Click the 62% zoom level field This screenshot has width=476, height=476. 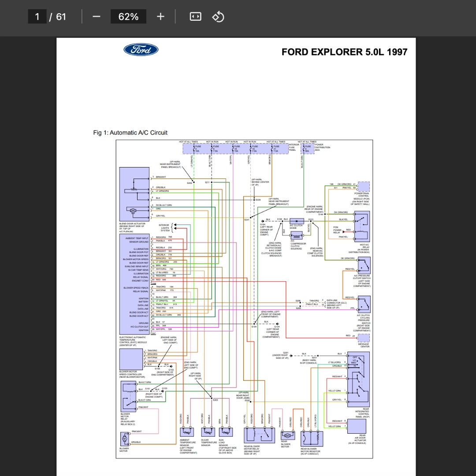pyautogui.click(x=128, y=16)
